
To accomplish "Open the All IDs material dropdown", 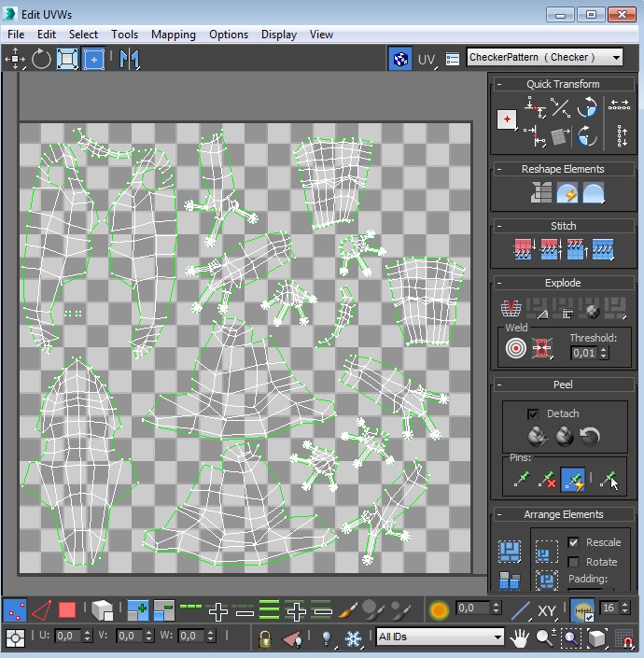I will click(439, 637).
